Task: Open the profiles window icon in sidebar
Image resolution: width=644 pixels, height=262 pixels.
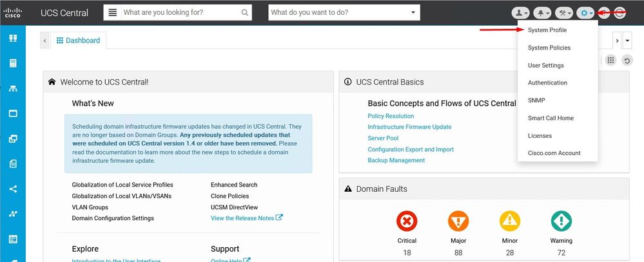Action: [x=13, y=113]
